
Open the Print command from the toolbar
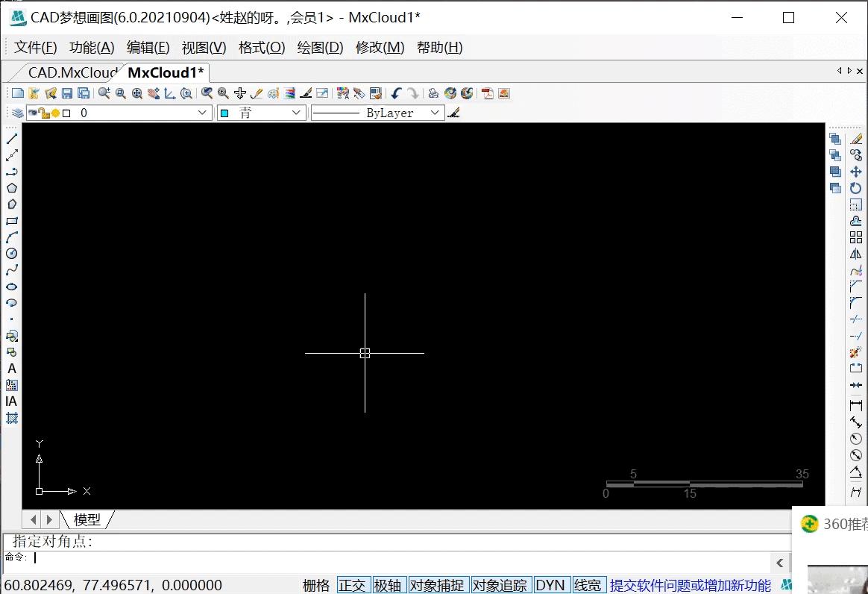pos(433,93)
